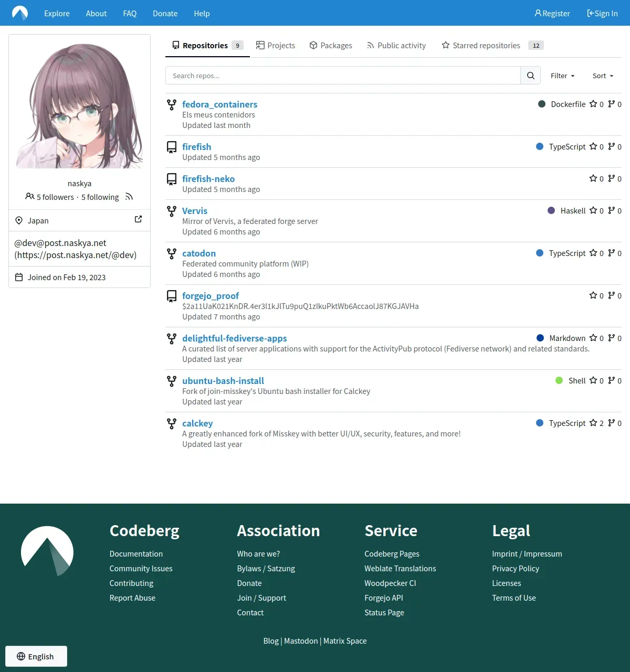
Task: Open Privacy Policy footer link
Action: [x=516, y=568]
